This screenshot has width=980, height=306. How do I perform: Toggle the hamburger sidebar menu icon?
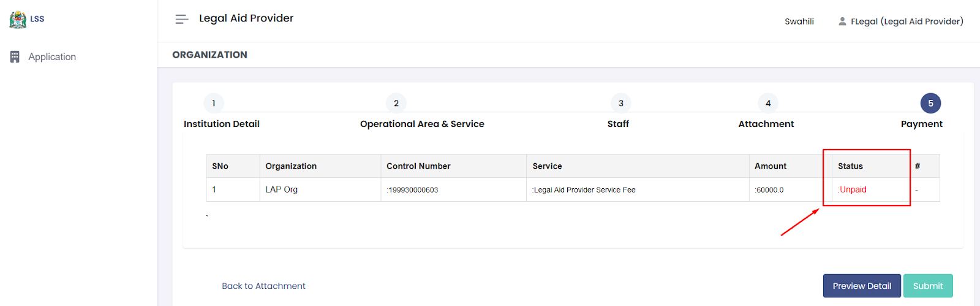click(181, 19)
